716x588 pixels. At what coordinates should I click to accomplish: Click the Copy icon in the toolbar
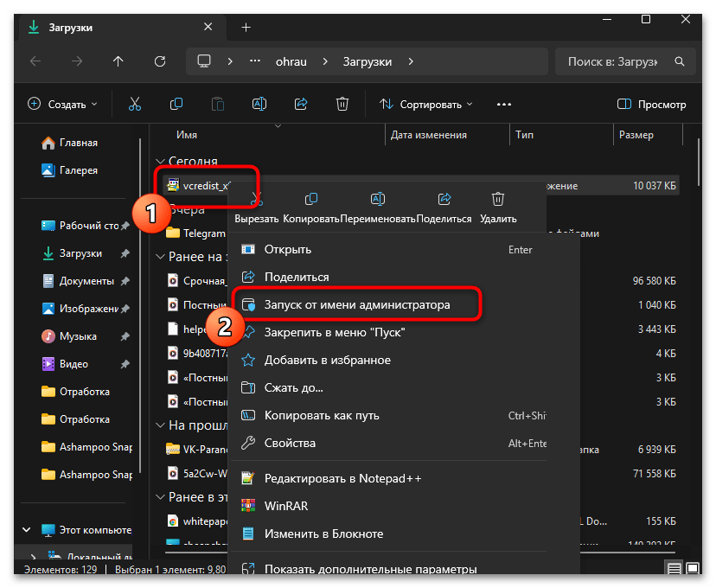176,105
